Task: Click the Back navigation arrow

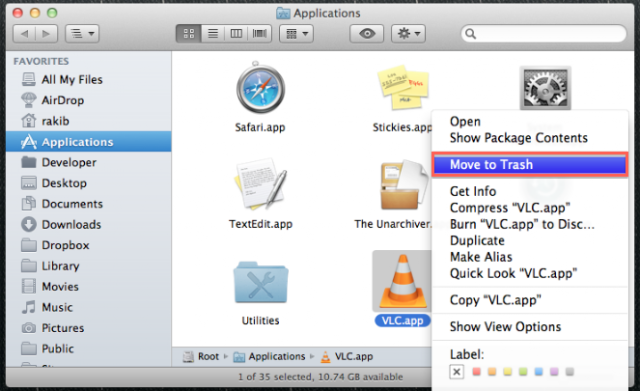Action: pos(24,33)
